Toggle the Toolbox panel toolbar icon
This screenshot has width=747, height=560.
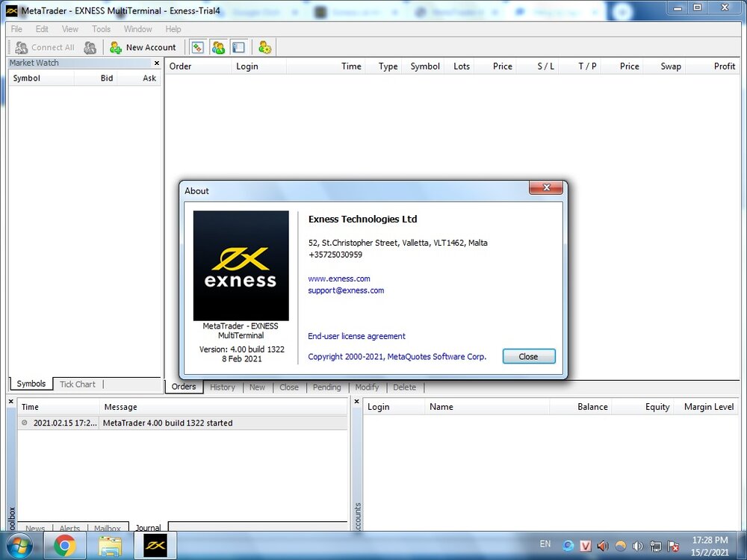(x=238, y=48)
